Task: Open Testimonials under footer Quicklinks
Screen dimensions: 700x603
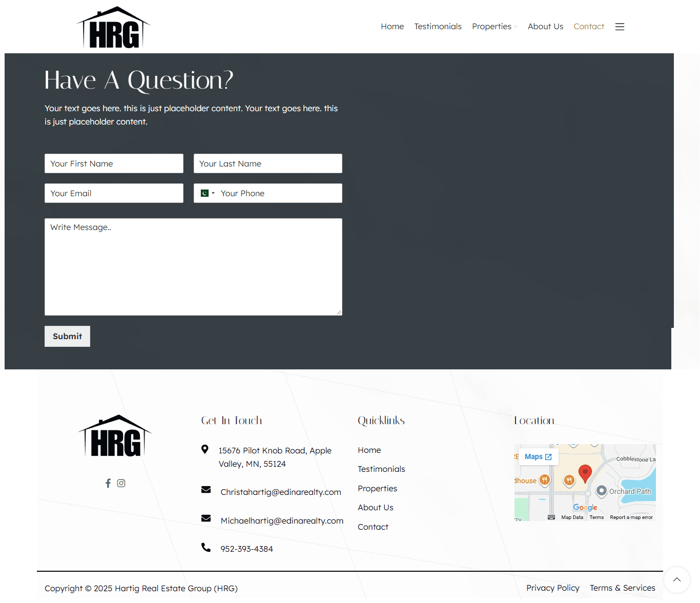Action: [381, 469]
